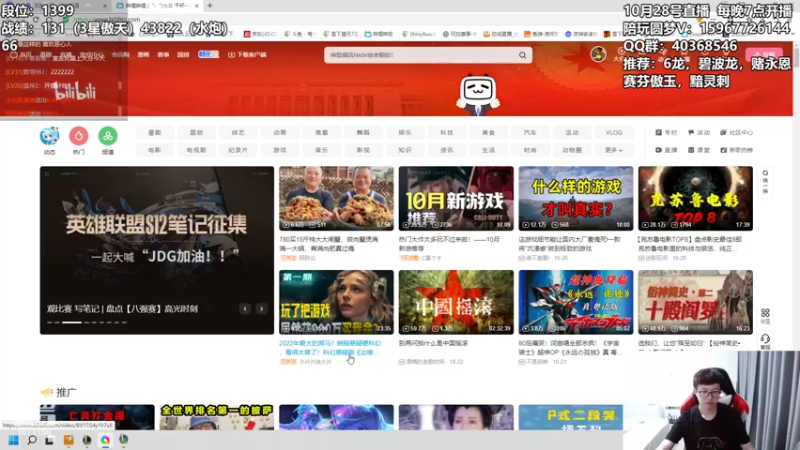Open the 直播 live icon link
This screenshot has width=800, height=450.
click(x=666, y=150)
